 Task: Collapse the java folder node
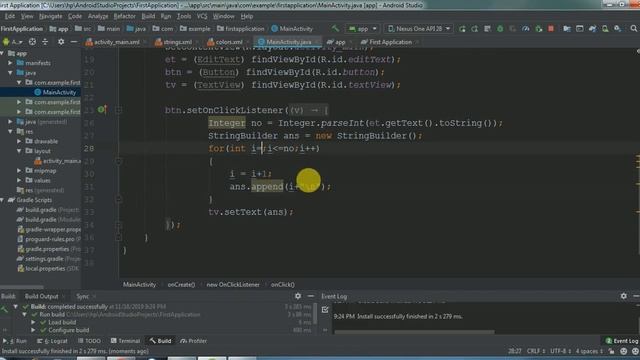(x=10, y=73)
